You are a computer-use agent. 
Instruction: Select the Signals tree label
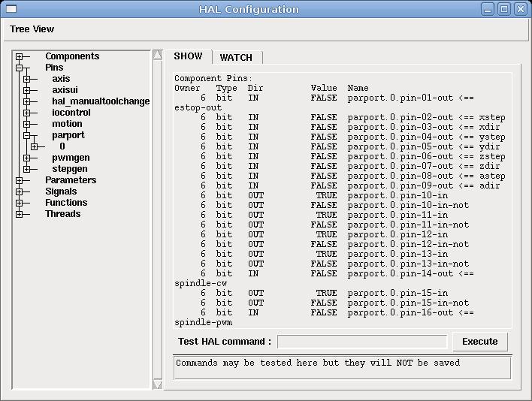pos(61,191)
